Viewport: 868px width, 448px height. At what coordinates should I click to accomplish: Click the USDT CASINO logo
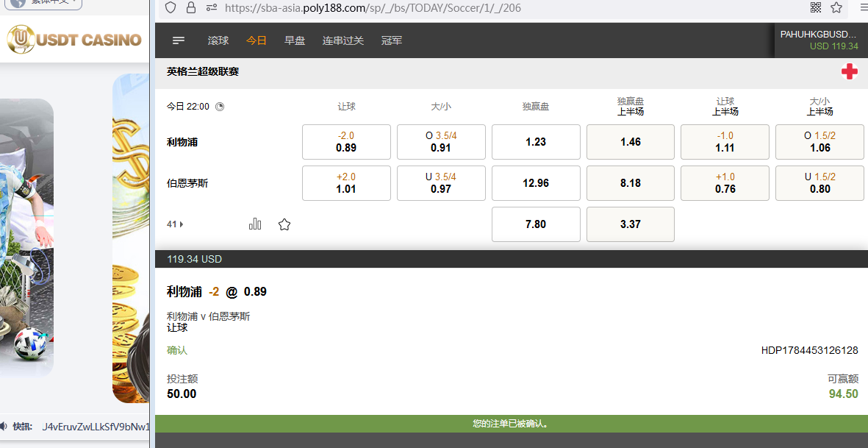coord(74,40)
